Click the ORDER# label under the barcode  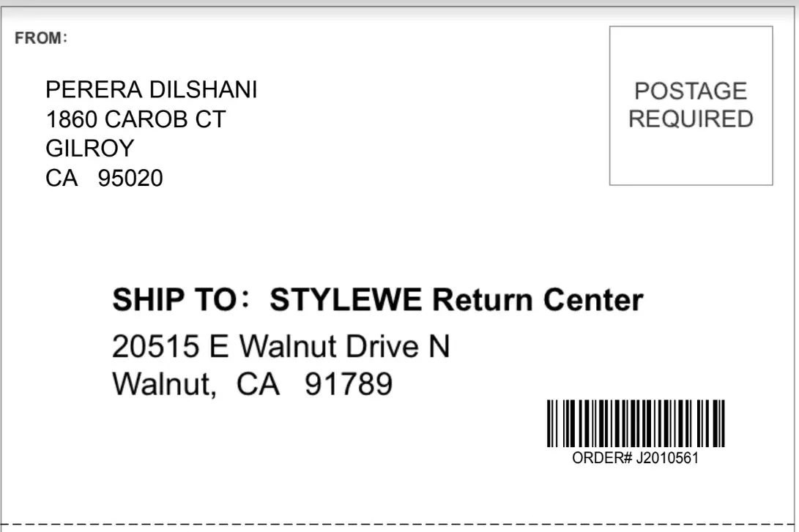[602, 459]
